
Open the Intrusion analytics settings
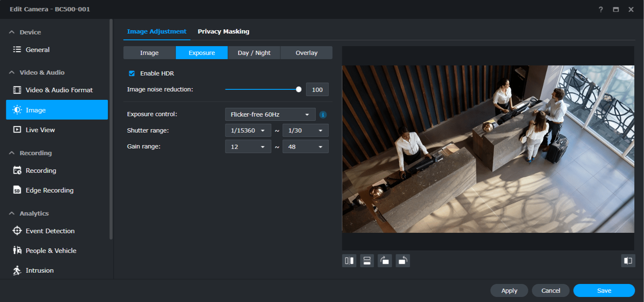pyautogui.click(x=40, y=270)
